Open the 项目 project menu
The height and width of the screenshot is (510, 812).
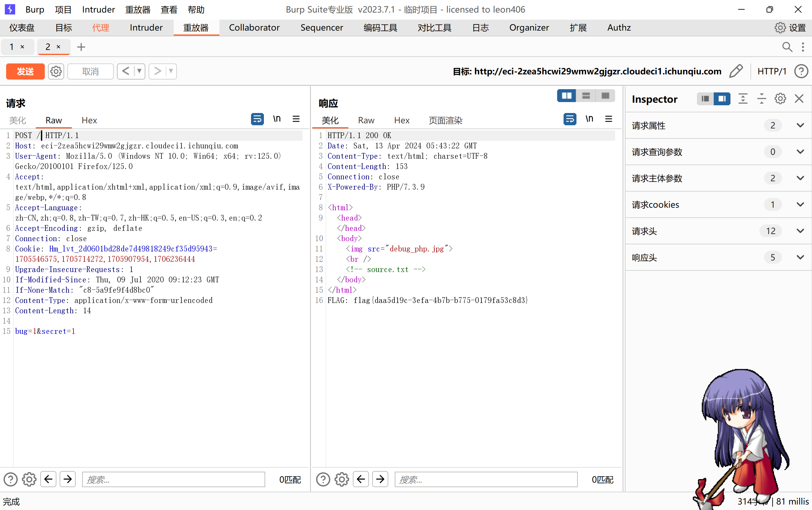[63, 9]
